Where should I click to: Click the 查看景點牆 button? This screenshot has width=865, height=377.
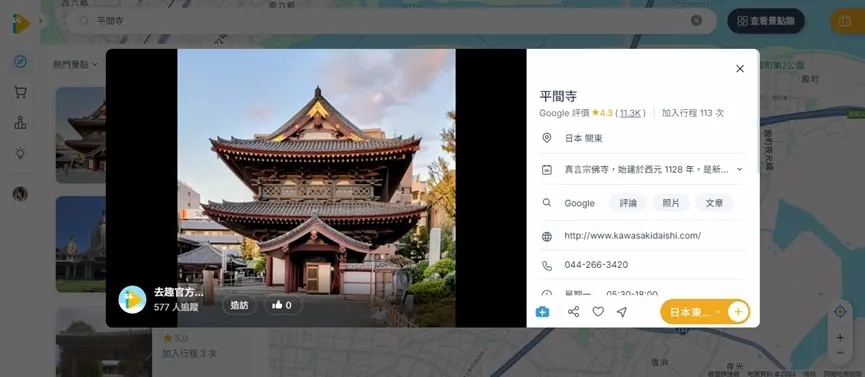point(766,21)
